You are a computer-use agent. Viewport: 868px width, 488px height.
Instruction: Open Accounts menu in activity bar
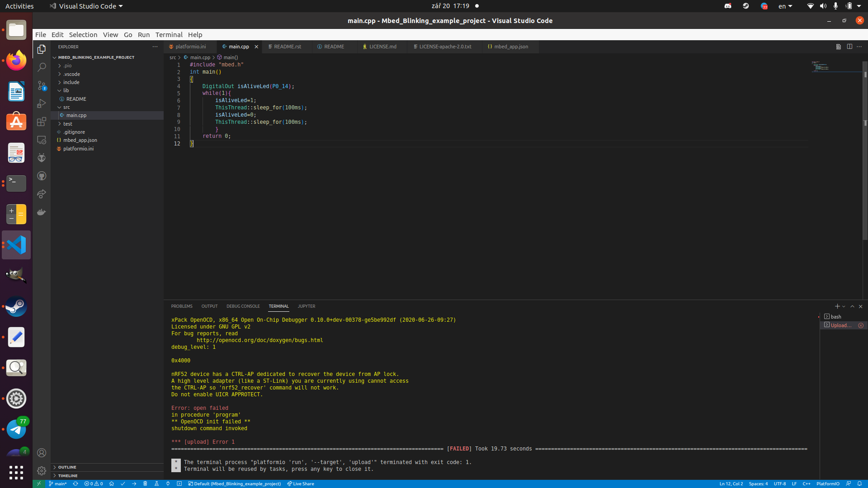click(x=42, y=453)
